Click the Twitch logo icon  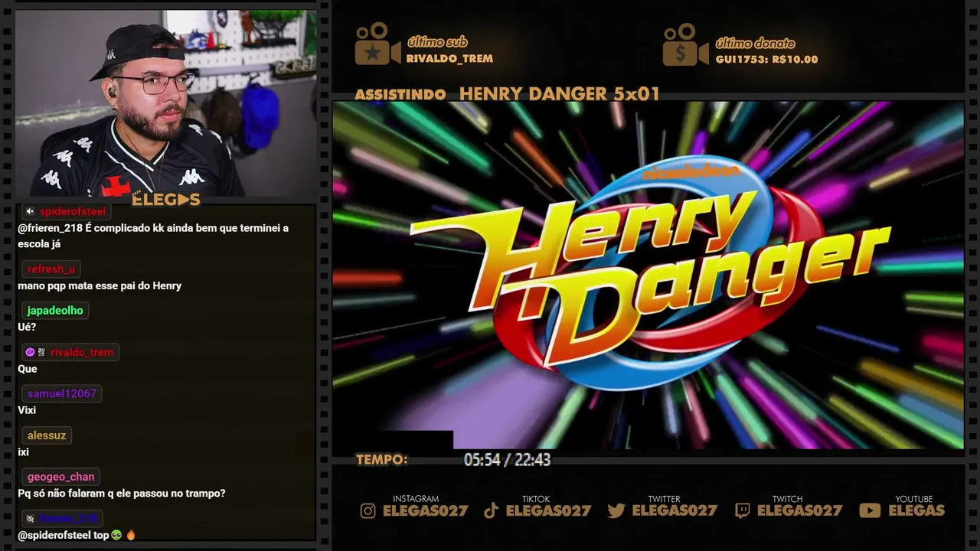742,510
